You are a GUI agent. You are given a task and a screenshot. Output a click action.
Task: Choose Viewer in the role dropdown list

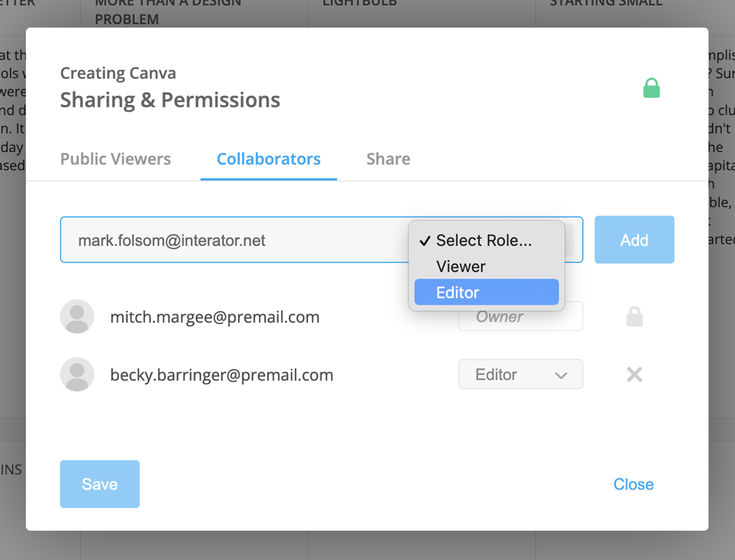pos(486,266)
